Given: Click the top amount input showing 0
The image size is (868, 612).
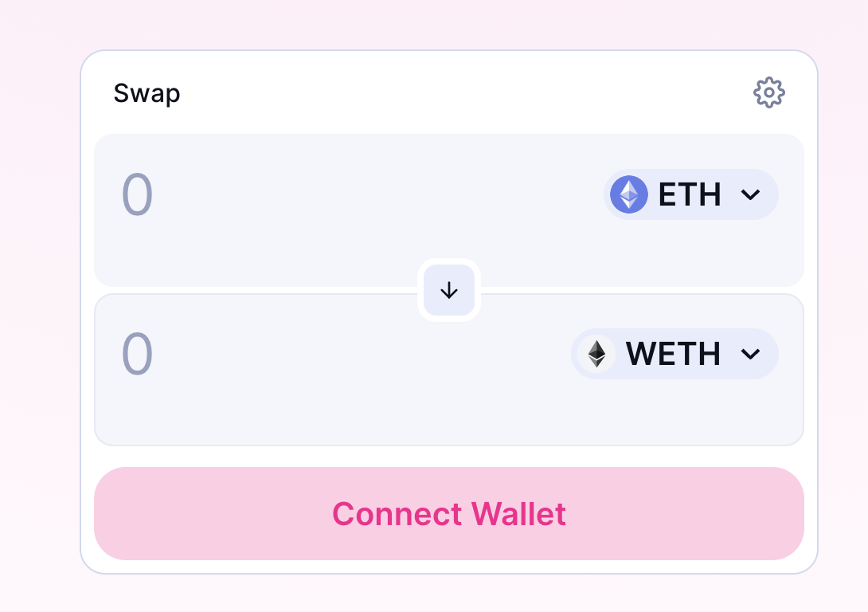Looking at the screenshot, I should point(239,194).
